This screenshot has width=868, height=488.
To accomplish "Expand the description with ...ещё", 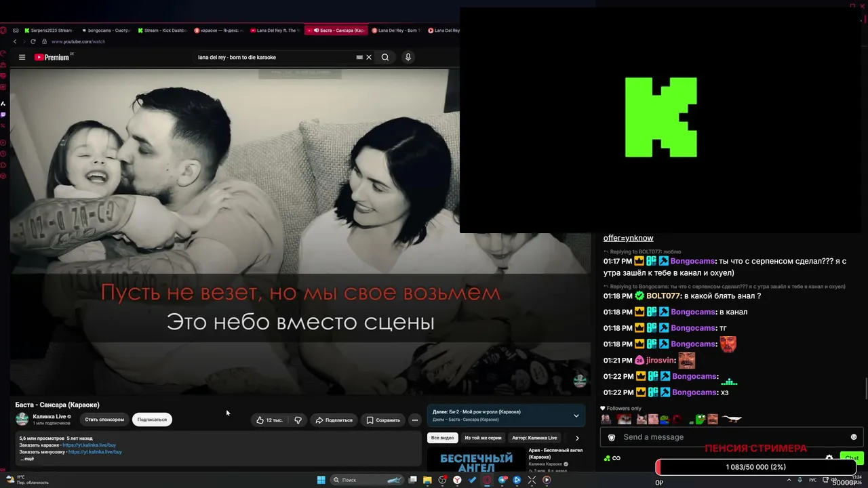I will tap(27, 459).
